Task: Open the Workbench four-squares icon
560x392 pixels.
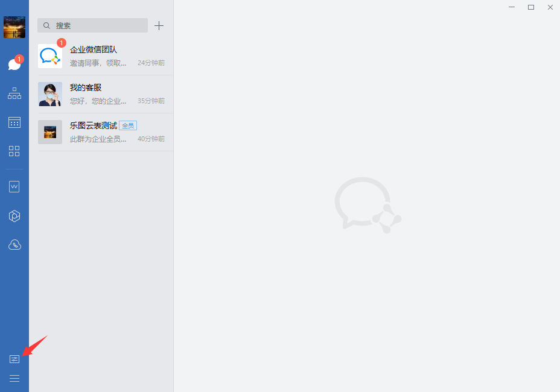Action: pos(14,151)
